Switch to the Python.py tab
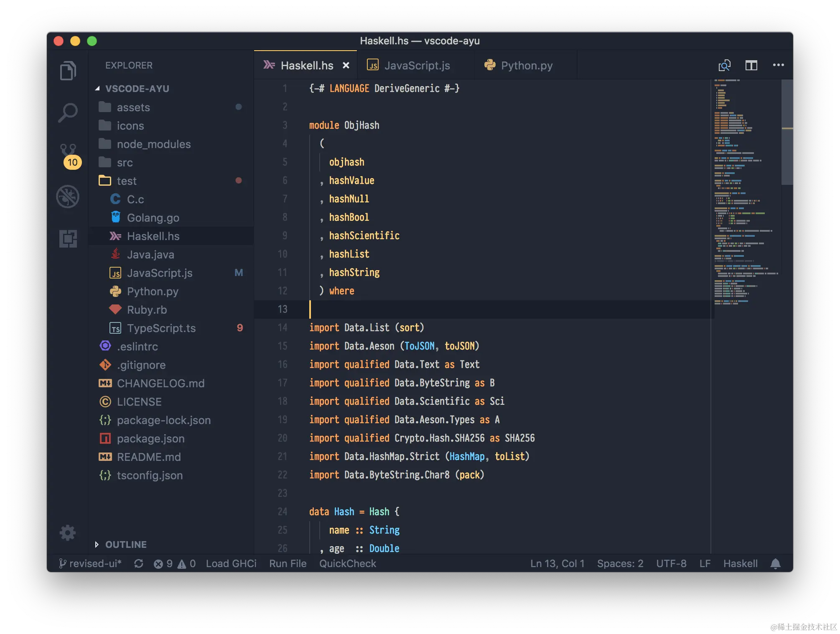This screenshot has height=634, width=840. click(526, 66)
